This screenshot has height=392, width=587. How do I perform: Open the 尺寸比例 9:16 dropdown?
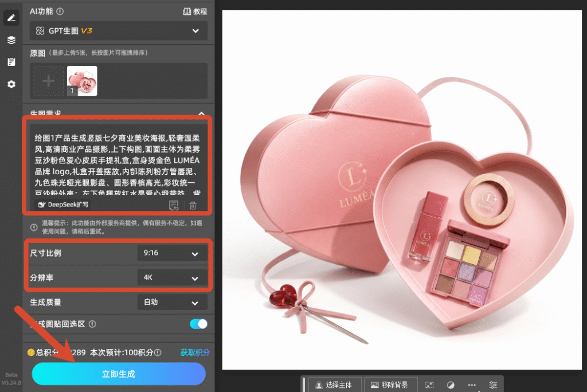(172, 253)
